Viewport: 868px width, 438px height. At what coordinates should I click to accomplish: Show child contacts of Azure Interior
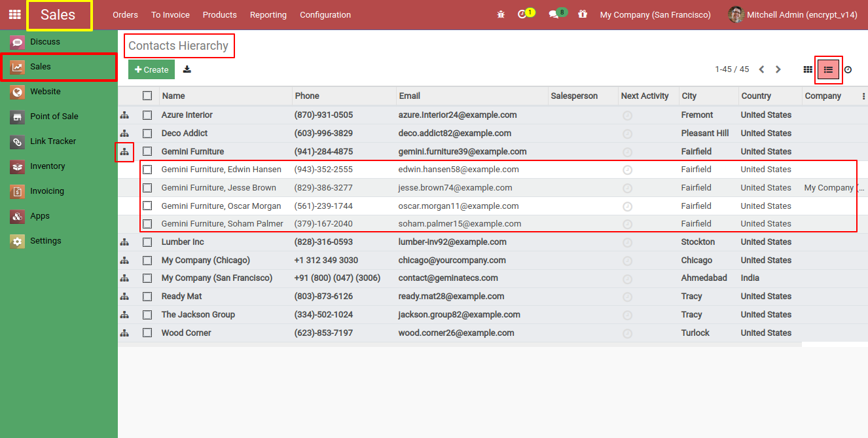coord(124,115)
